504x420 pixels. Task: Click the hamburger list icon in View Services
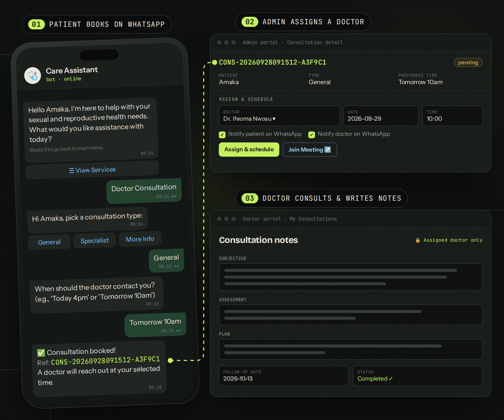click(x=72, y=170)
